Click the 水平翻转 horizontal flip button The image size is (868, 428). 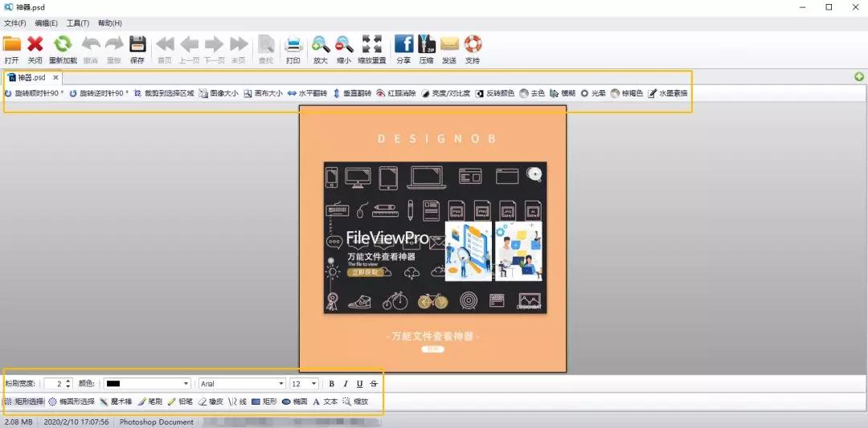coord(308,93)
